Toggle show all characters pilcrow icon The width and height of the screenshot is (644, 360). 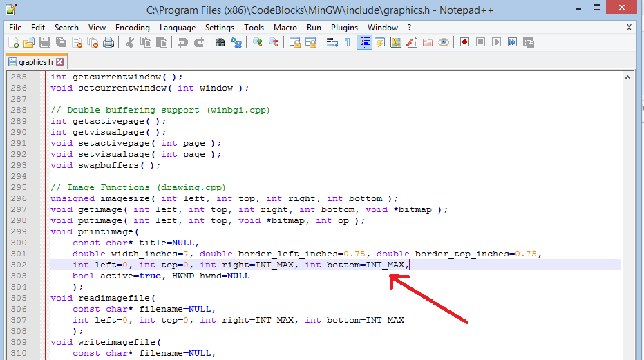pyautogui.click(x=348, y=42)
